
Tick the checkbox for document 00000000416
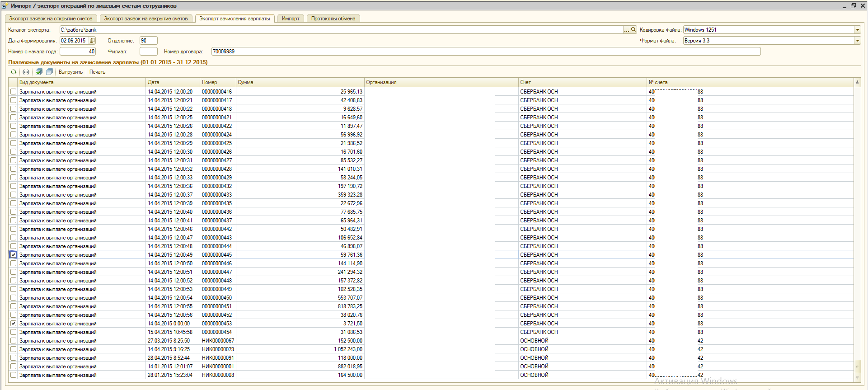[x=14, y=92]
